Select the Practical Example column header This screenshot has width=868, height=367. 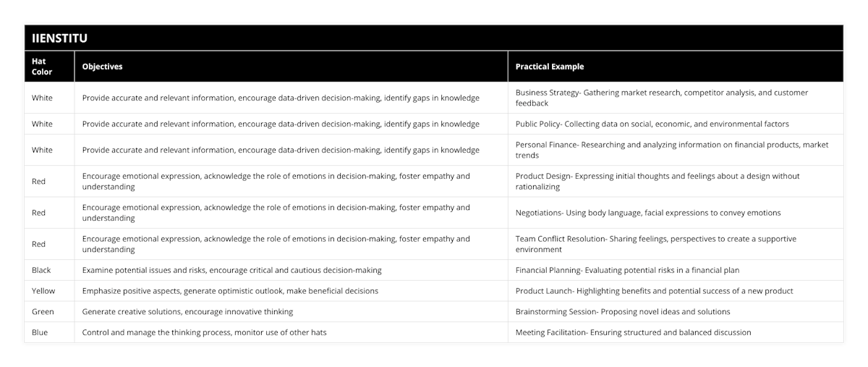[x=549, y=67]
